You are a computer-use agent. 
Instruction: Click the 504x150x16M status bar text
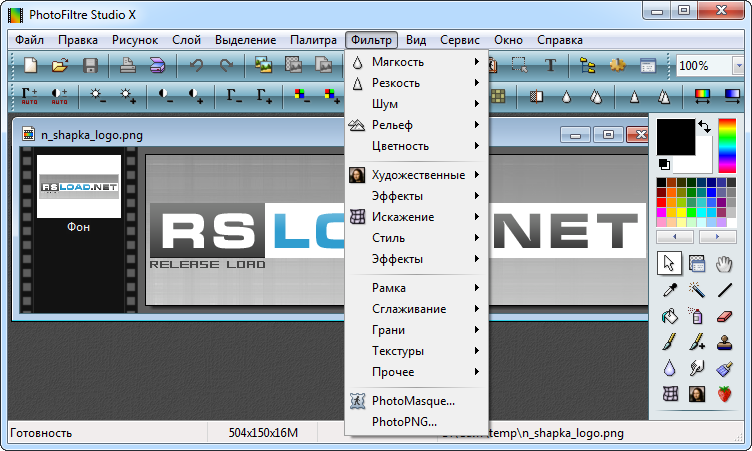pos(263,433)
